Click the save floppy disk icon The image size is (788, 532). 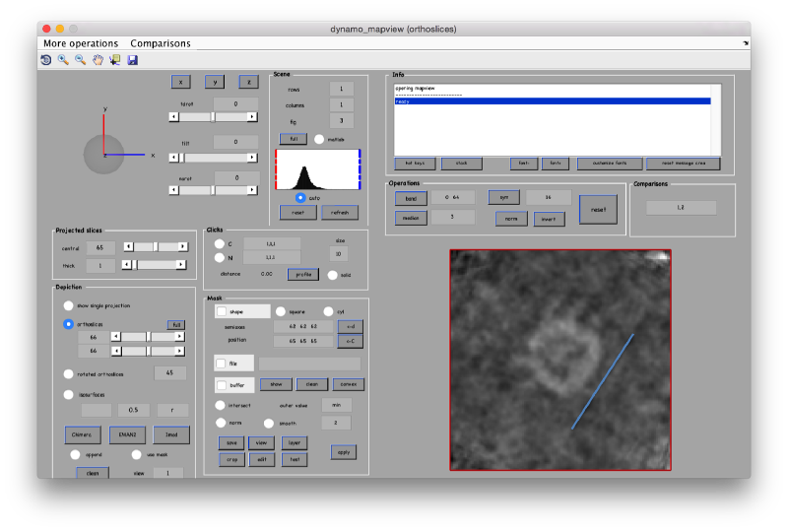tap(133, 60)
